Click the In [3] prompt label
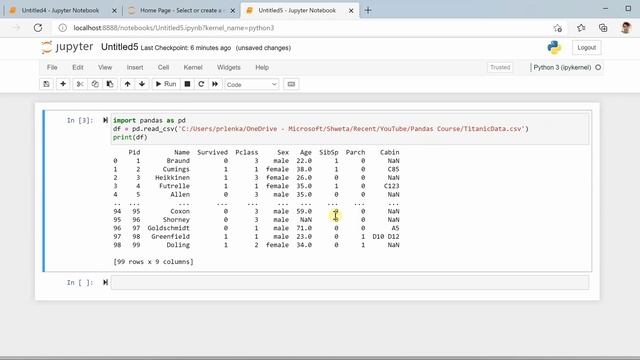This screenshot has width=640, height=360. coord(80,120)
